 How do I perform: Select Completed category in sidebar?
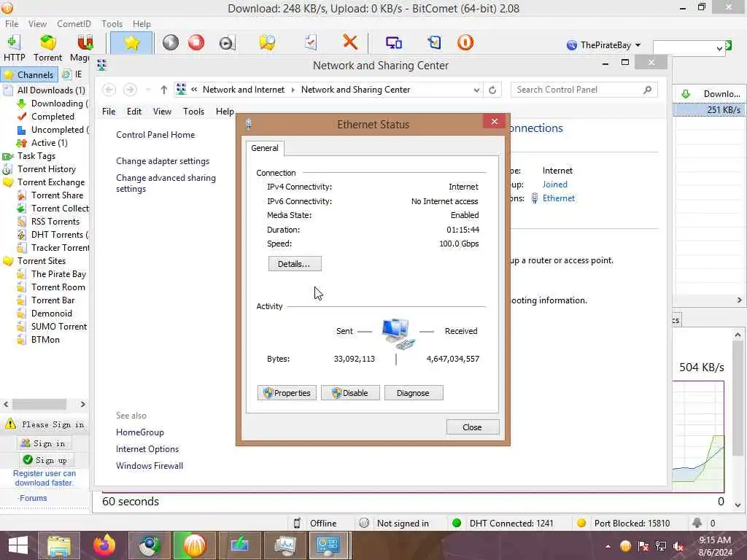click(53, 117)
